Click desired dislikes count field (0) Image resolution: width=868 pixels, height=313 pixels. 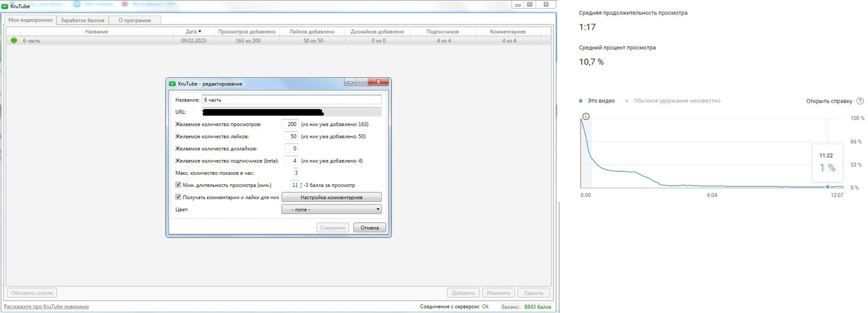290,149
